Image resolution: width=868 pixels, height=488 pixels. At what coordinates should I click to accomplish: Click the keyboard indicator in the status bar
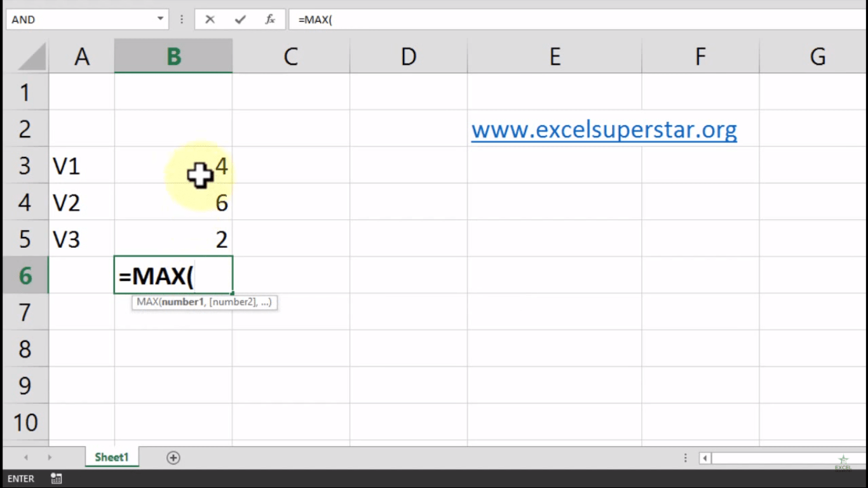click(x=56, y=478)
